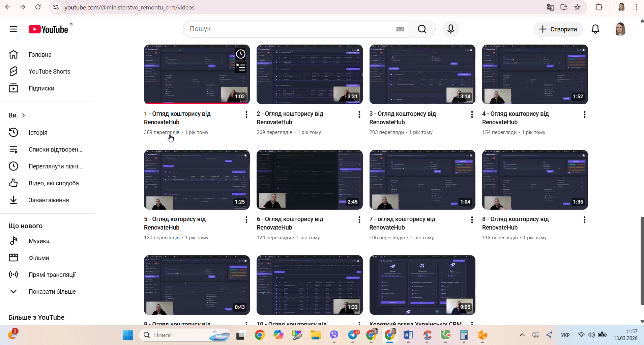Open volume control in system tray
Image resolution: width=644 pixels, height=345 pixels.
pyautogui.click(x=591, y=335)
